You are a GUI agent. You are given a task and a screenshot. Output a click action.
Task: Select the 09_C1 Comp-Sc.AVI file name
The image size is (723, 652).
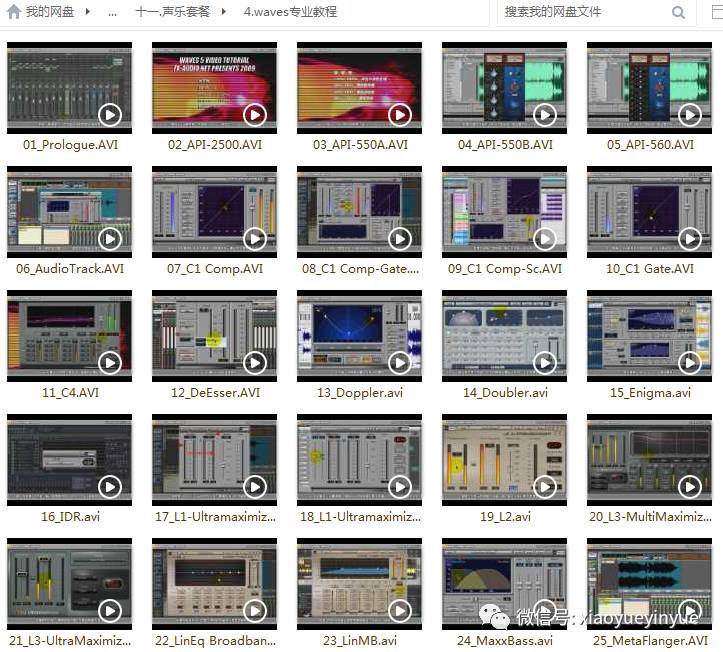505,269
